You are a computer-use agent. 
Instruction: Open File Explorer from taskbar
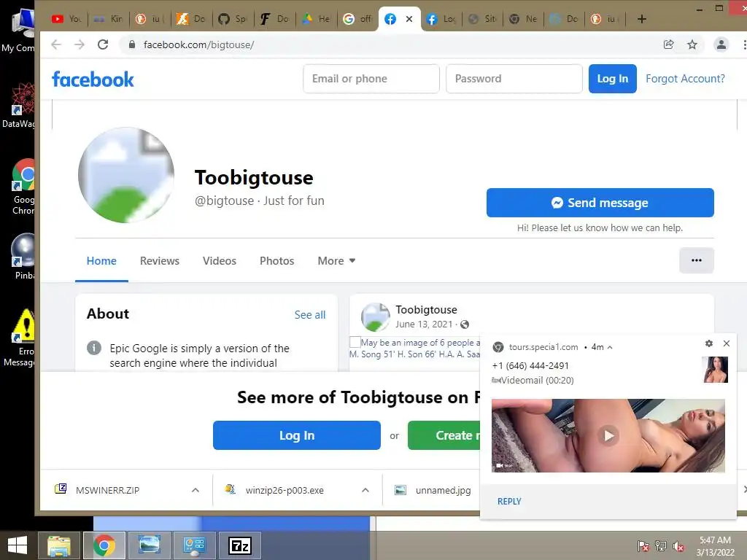pos(59,545)
